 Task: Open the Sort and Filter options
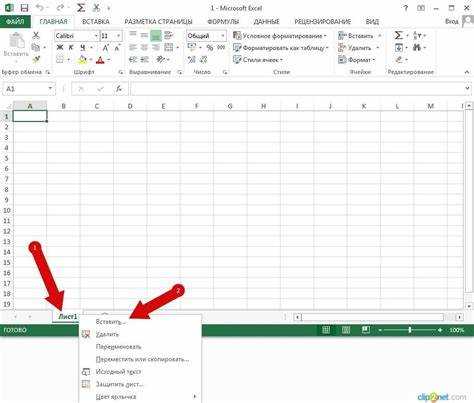pyautogui.click(x=417, y=35)
